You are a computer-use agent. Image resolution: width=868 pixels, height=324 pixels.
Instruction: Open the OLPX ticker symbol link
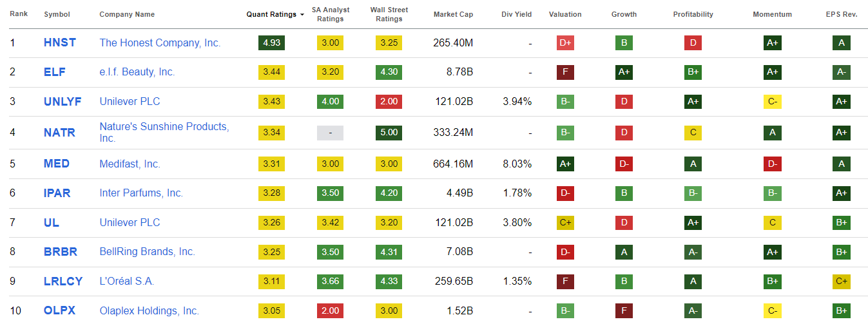[59, 310]
